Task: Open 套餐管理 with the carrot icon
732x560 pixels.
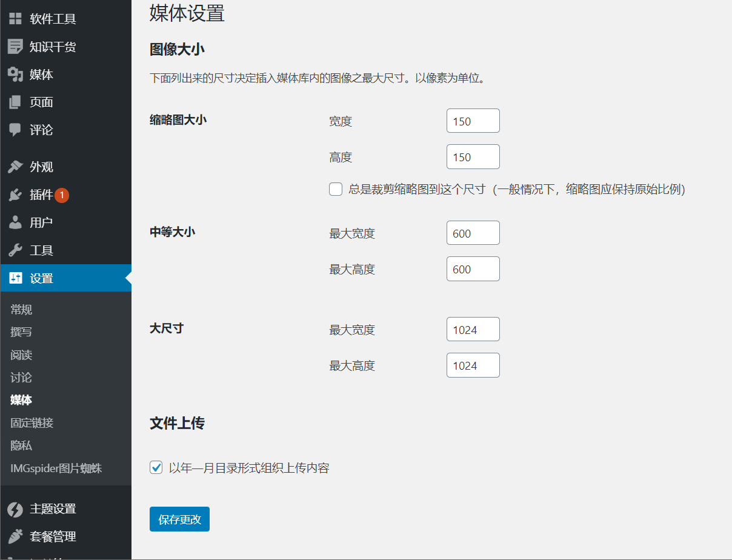Action: coord(15,536)
